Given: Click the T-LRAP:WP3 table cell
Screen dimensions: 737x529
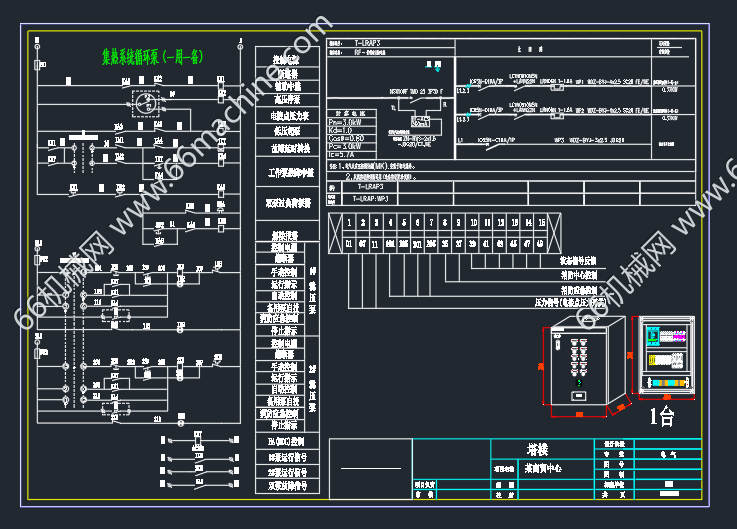Looking at the screenshot, I should (371, 198).
